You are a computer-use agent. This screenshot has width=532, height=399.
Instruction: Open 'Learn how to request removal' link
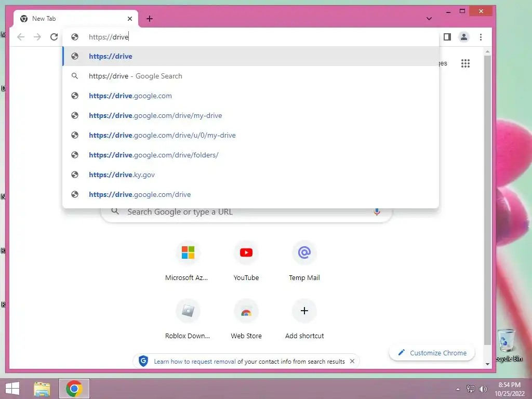click(195, 362)
